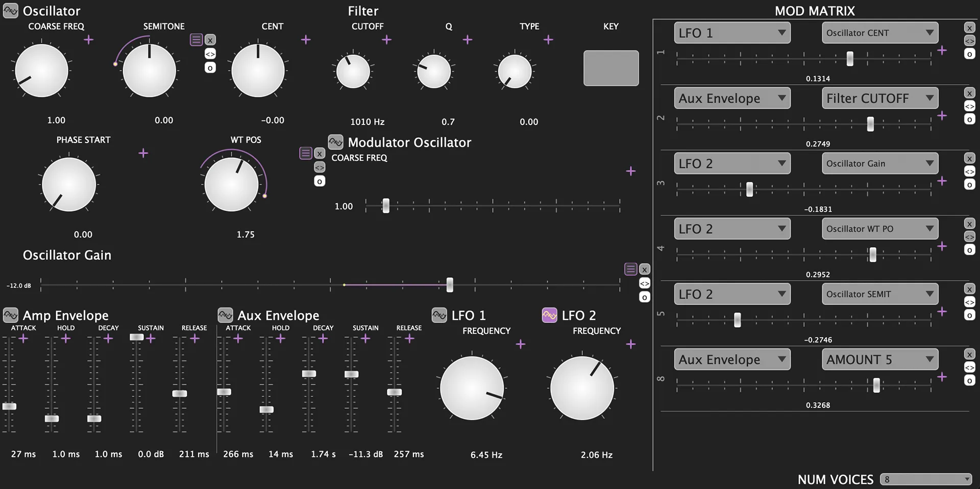This screenshot has width=980, height=489.
Task: Click the WT POS knob
Action: tap(231, 184)
